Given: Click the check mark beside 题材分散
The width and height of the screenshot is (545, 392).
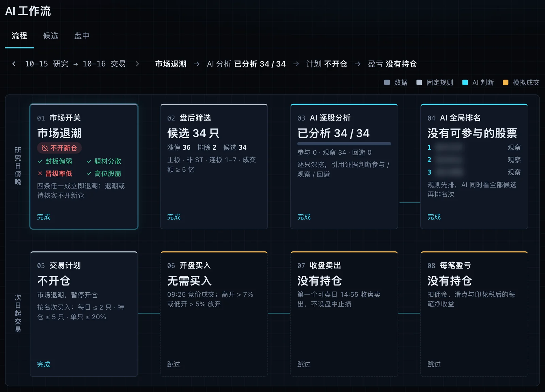Looking at the screenshot, I should coord(89,161).
